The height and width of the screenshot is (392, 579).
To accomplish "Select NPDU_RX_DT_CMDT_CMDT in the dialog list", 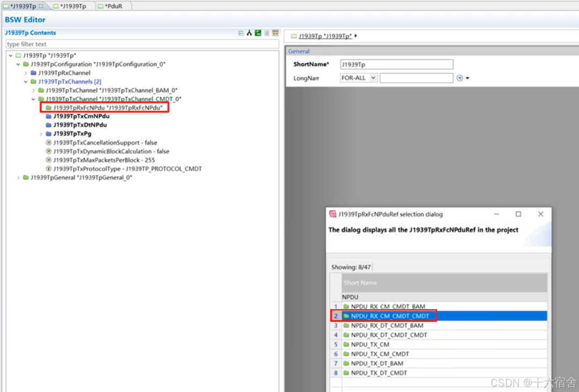I will (x=389, y=335).
